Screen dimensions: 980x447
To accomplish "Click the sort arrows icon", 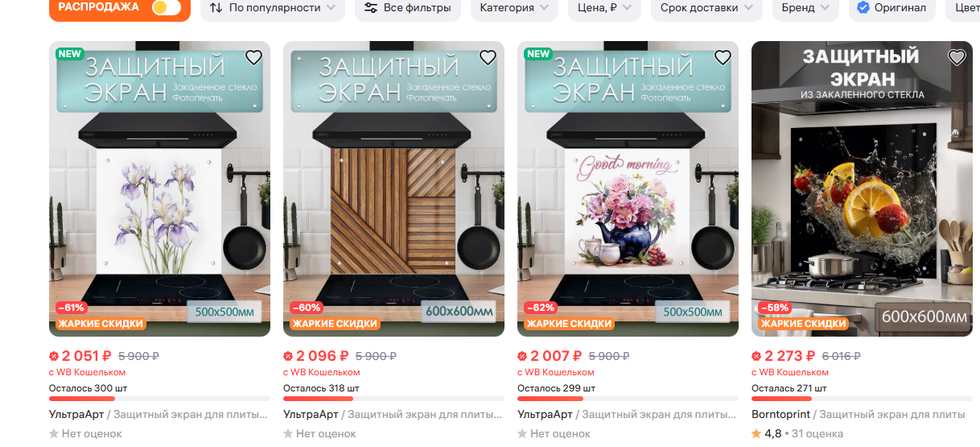I will coord(216,8).
